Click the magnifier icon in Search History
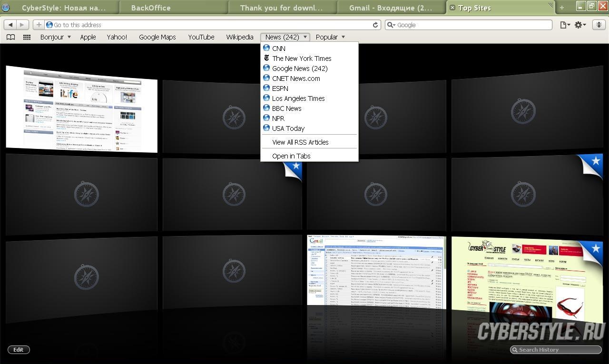Screen dimensions: 609x364 click(x=514, y=350)
